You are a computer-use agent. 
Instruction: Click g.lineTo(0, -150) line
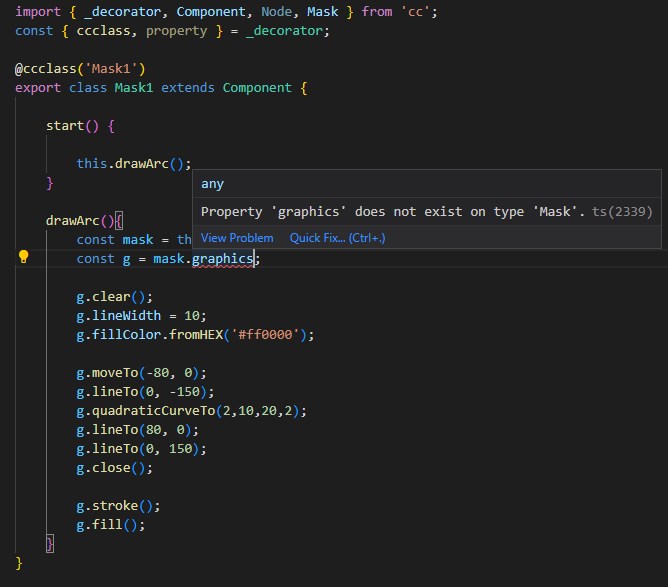145,392
